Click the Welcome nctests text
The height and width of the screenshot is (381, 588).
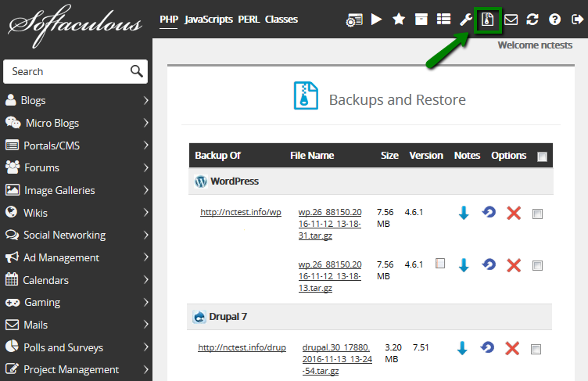click(535, 45)
